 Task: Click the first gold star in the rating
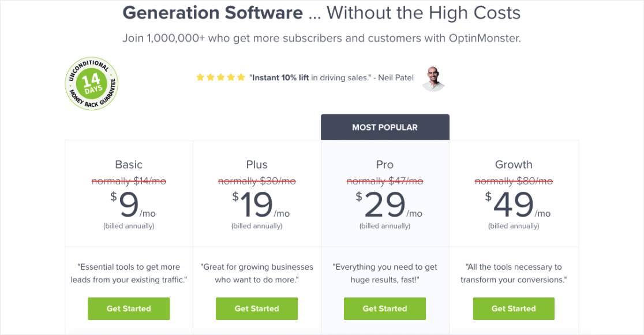click(200, 76)
